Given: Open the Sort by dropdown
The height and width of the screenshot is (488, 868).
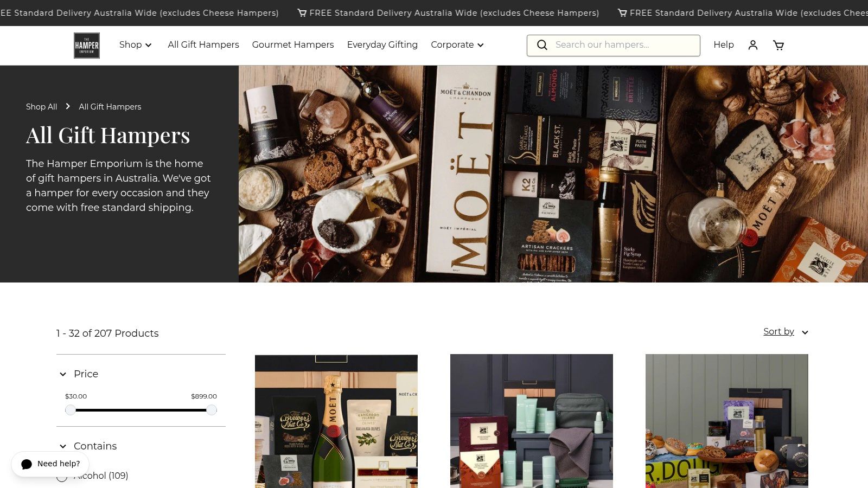Looking at the screenshot, I should pos(786,332).
